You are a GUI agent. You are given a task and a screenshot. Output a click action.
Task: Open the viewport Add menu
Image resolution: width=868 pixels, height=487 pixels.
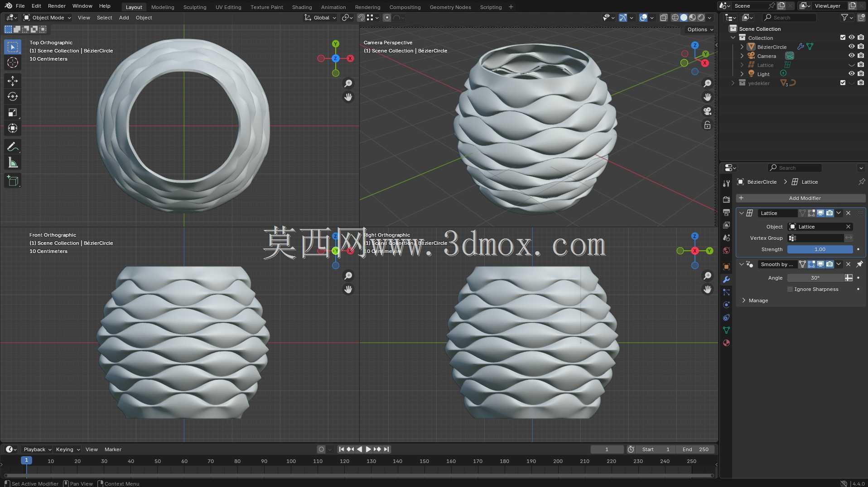pyautogui.click(x=124, y=18)
